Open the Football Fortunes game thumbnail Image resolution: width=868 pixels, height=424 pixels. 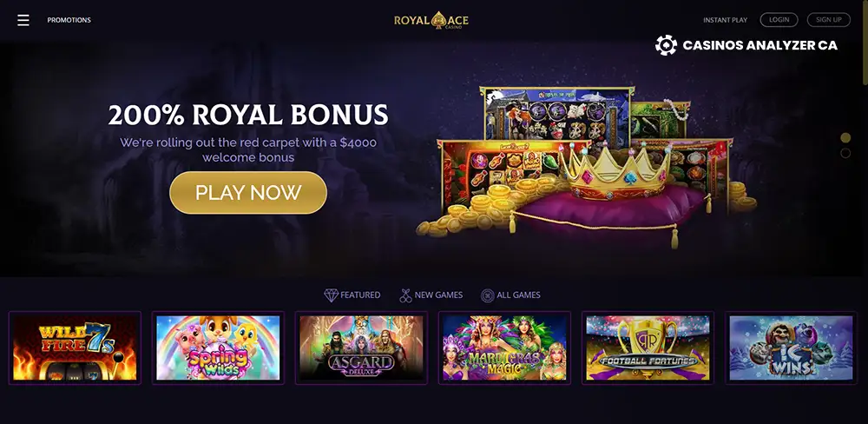pyautogui.click(x=648, y=348)
